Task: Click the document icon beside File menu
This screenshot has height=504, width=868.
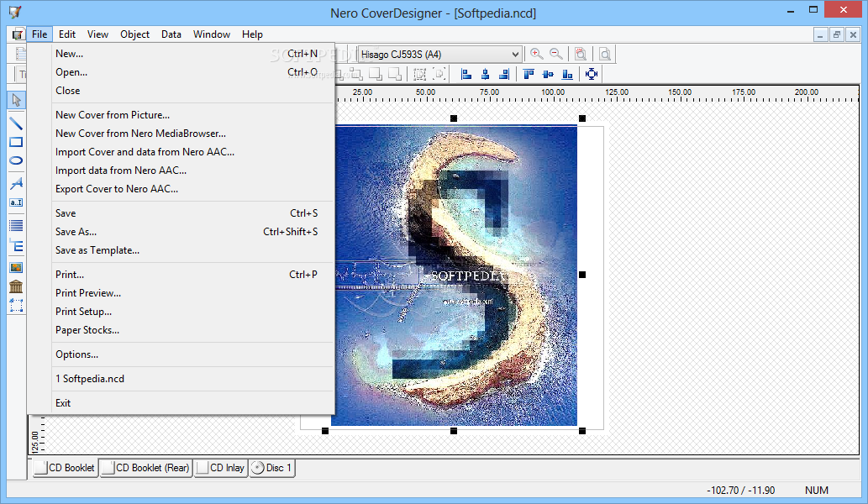Action: (x=18, y=34)
